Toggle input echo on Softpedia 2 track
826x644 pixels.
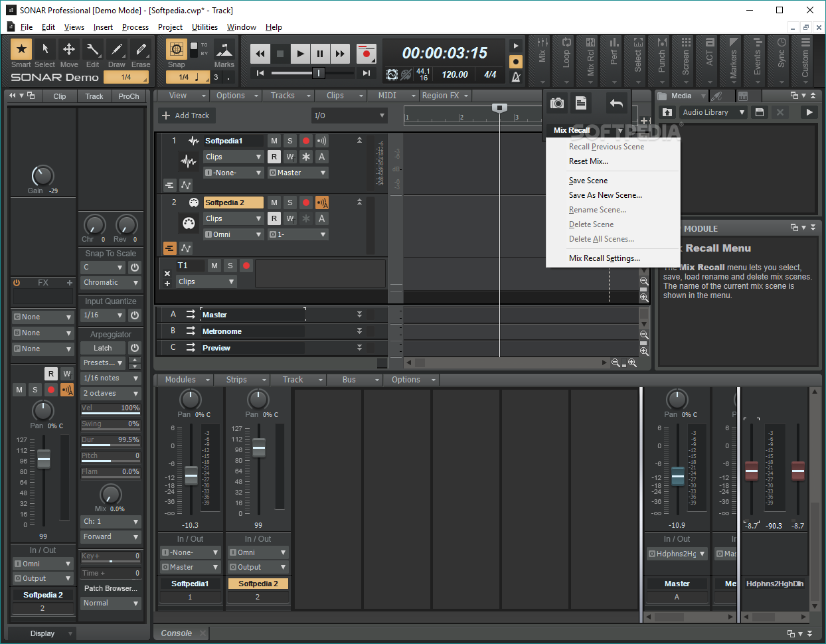click(322, 202)
